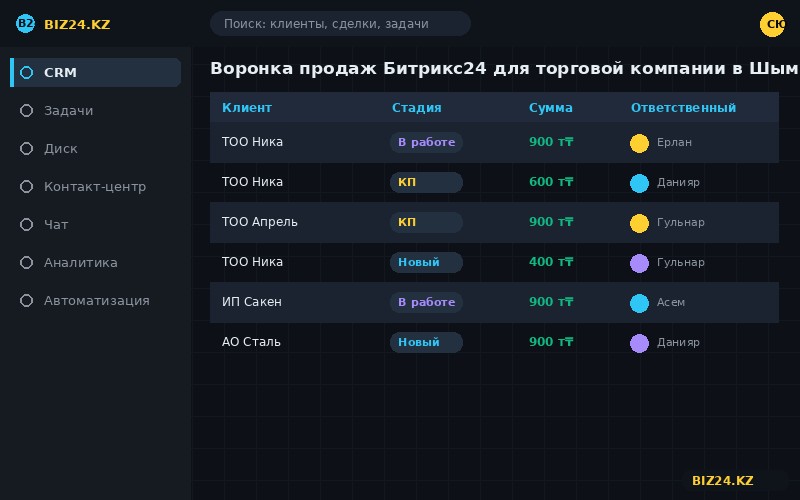
Task: Click name Данияр in 600 тг row
Action: pyautogui.click(x=678, y=183)
